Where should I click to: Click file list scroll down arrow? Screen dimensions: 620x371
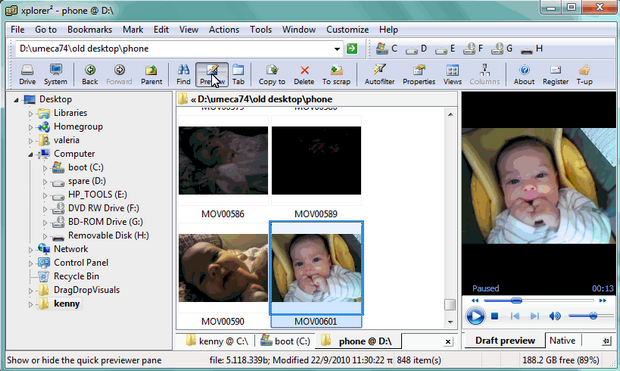(450, 322)
